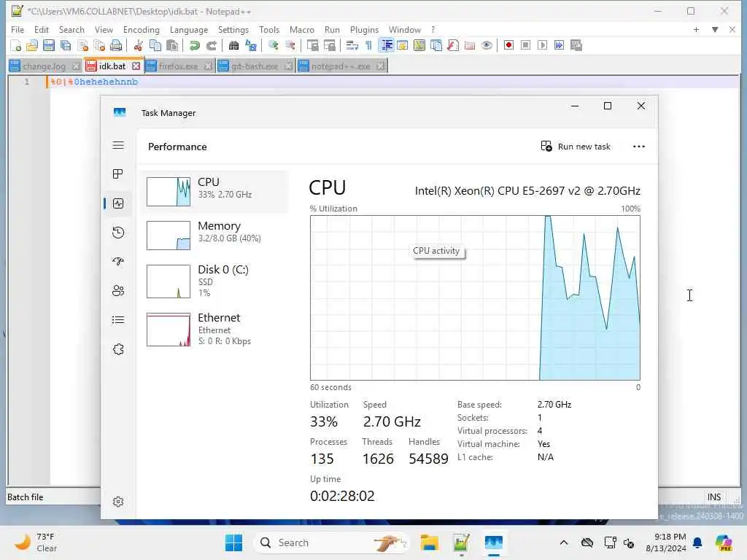Screen dimensions: 747x560
Task: Play back the recorded macro
Action: pos(542,45)
